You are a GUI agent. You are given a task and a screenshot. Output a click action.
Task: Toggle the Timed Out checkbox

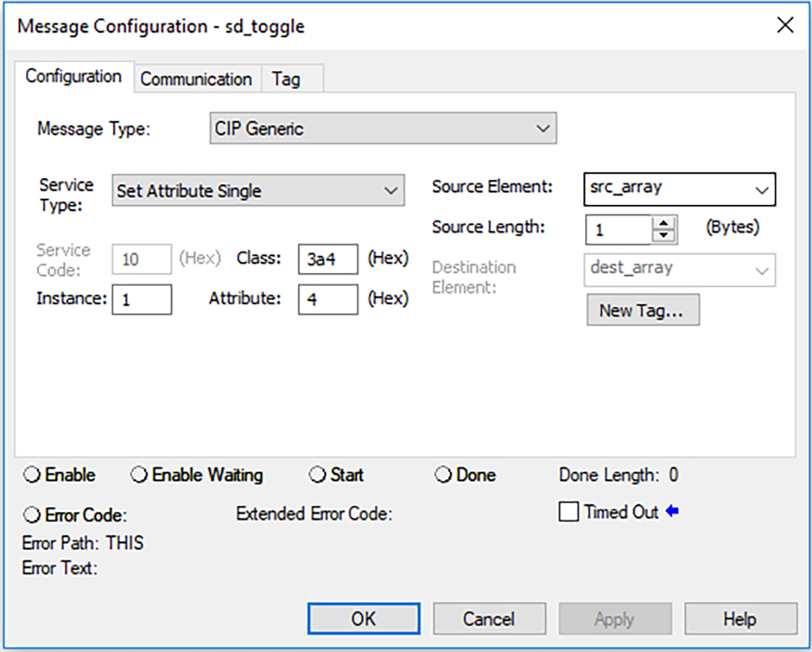click(x=568, y=512)
